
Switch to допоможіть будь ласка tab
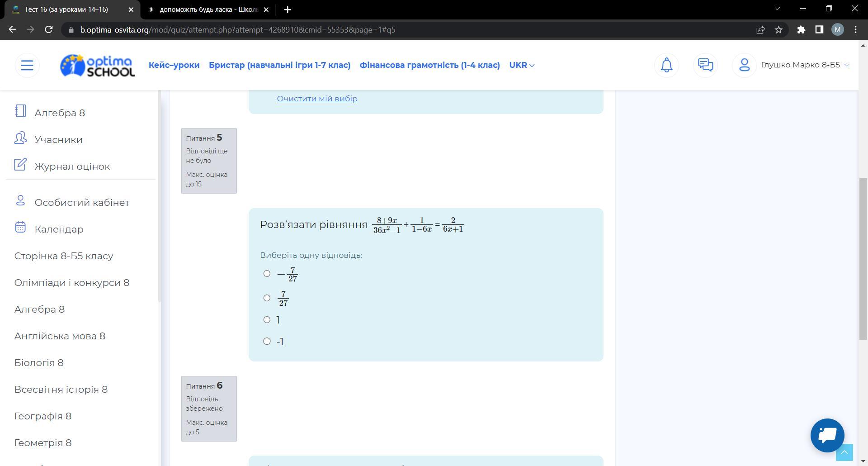click(208, 10)
